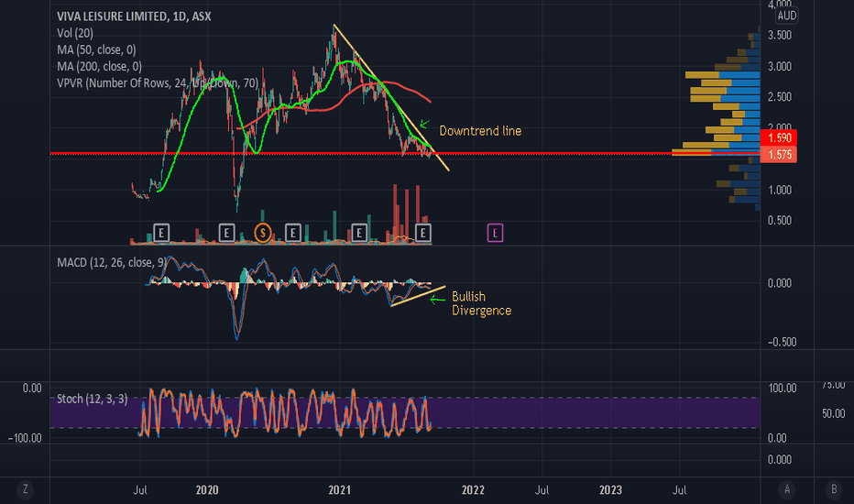Click the 50.00 label on the far-right scale
854x504 pixels.
coord(833,413)
